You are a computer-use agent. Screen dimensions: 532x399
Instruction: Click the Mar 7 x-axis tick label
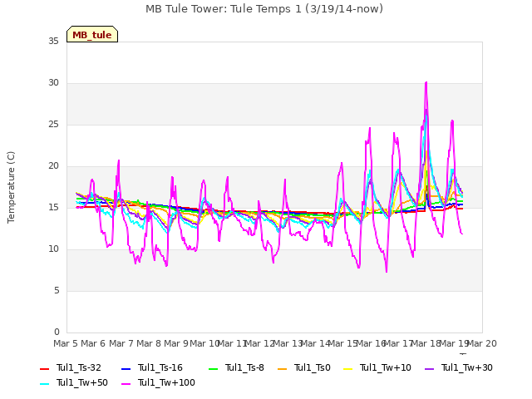tap(121, 343)
